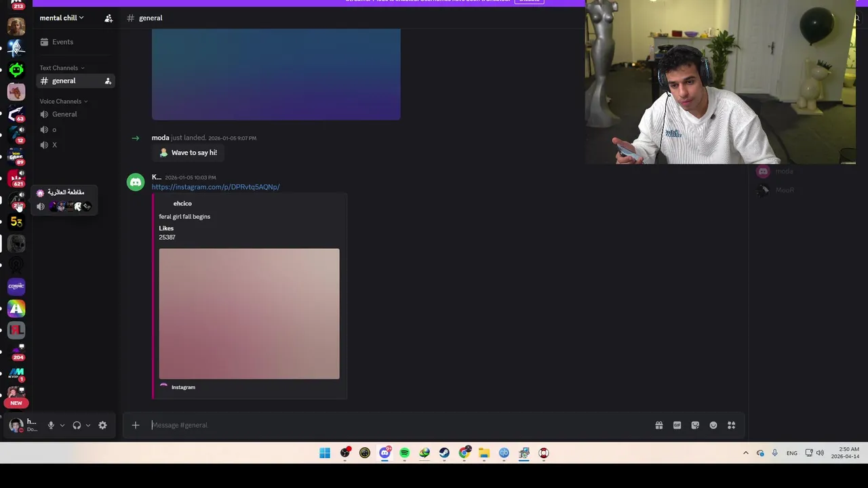Screen dimensions: 868x488
Task: Collapse the Text Channels category
Action: click(x=62, y=68)
